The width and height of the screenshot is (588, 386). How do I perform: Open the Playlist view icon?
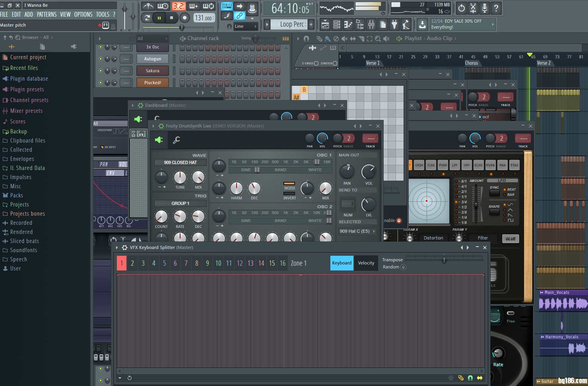click(325, 25)
